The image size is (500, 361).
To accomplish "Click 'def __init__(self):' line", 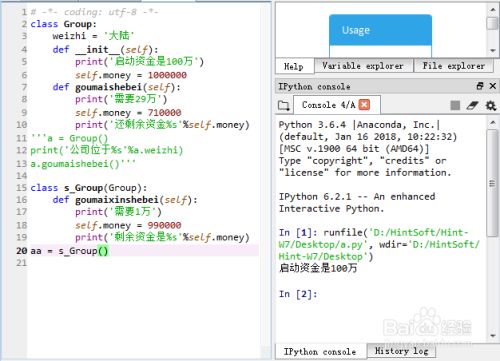I will tap(105, 50).
